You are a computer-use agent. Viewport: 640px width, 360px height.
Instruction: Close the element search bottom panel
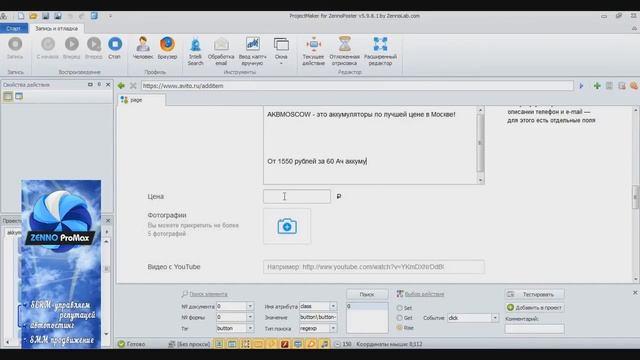pos(635,293)
